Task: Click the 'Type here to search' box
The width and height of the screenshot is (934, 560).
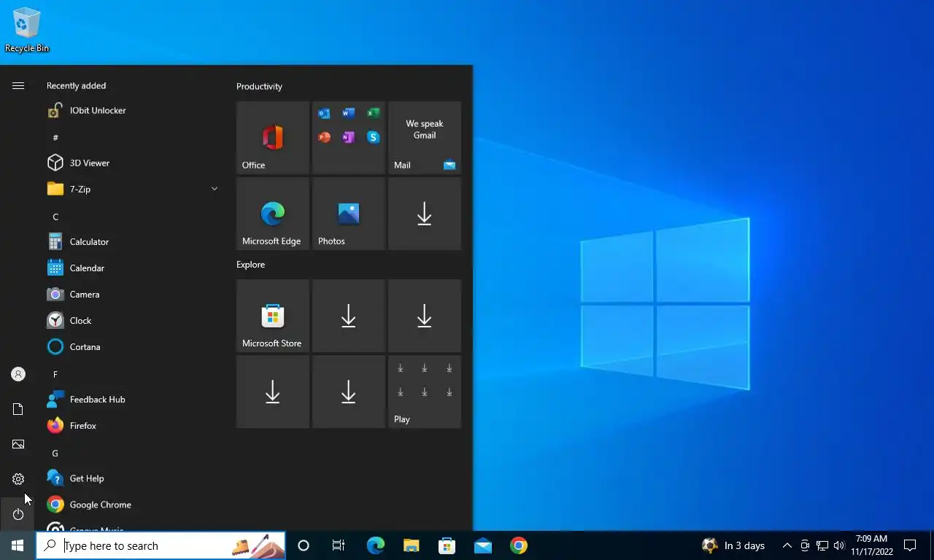Action: (x=161, y=545)
